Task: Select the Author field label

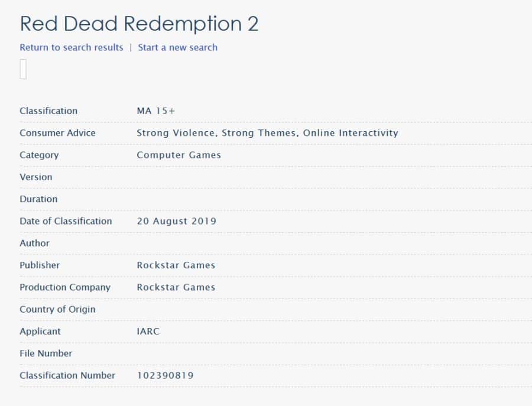Action: (34, 243)
